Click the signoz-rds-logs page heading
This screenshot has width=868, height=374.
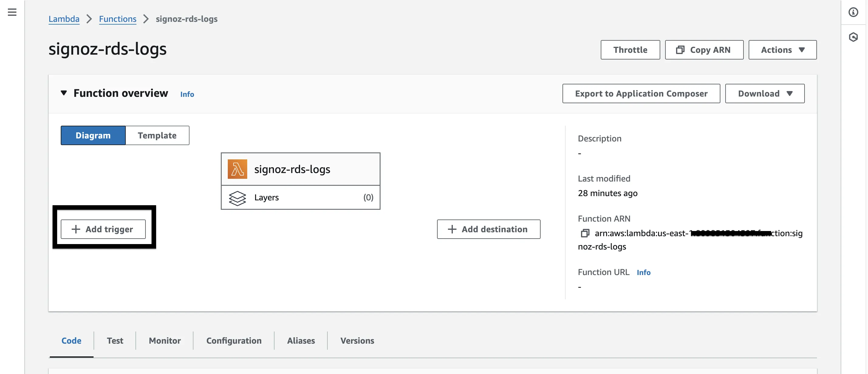tap(108, 49)
